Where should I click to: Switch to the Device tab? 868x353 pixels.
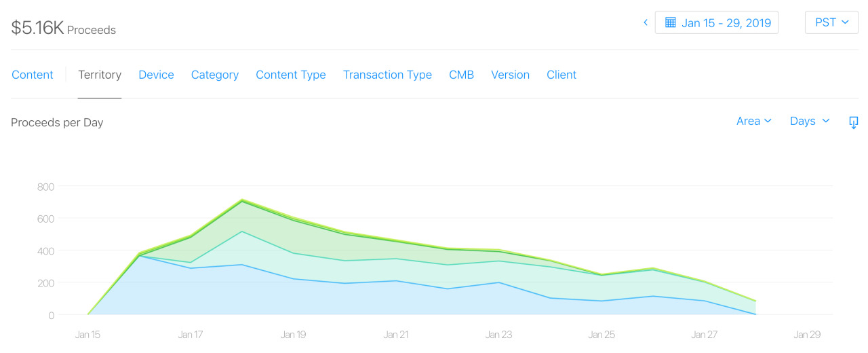click(156, 75)
